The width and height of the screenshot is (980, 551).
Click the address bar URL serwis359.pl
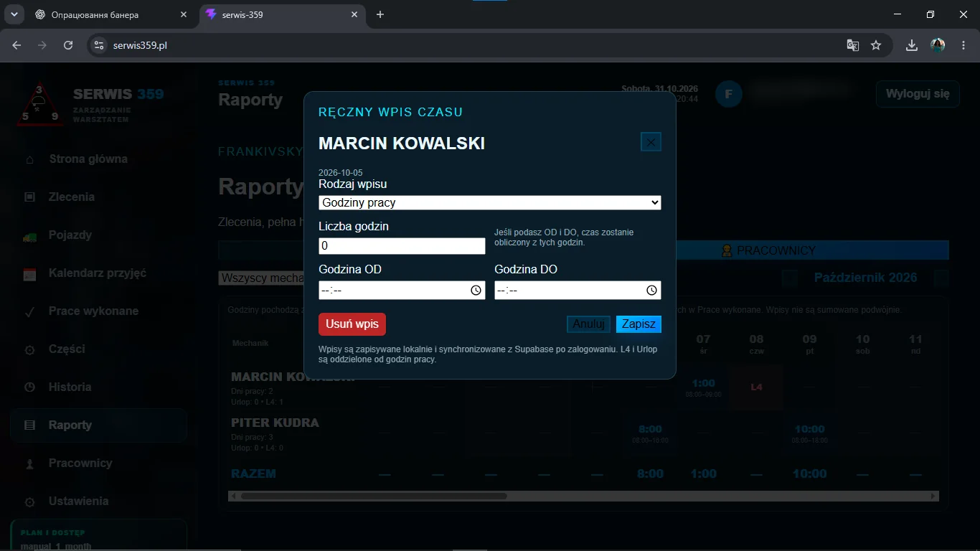point(140,45)
